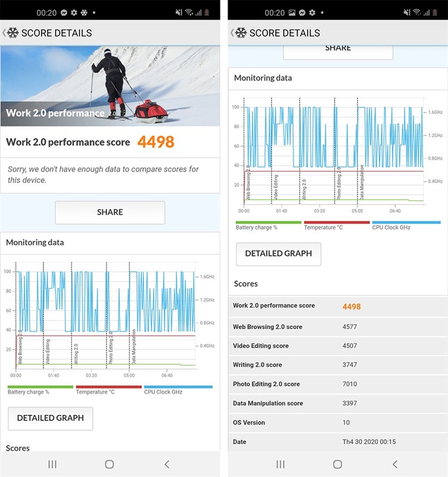Select the Date row showing Th4 30 2020
Image resolution: width=448 pixels, height=477 pixels.
click(338, 442)
